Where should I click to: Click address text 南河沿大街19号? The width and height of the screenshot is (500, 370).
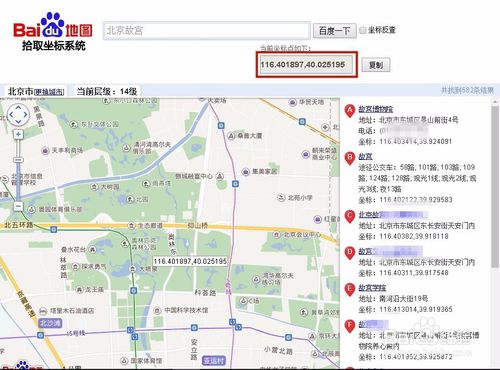[403, 298]
